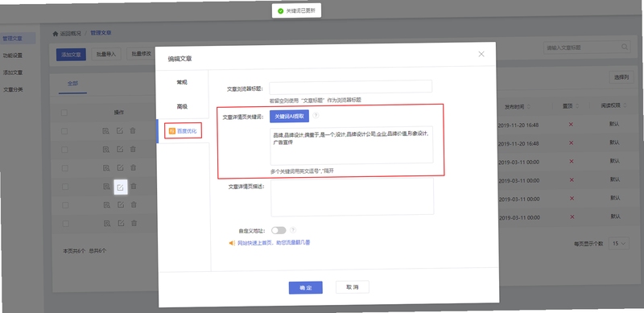Cancel the dialog with the 取消 button
This screenshot has width=644, height=313.
pos(353,287)
